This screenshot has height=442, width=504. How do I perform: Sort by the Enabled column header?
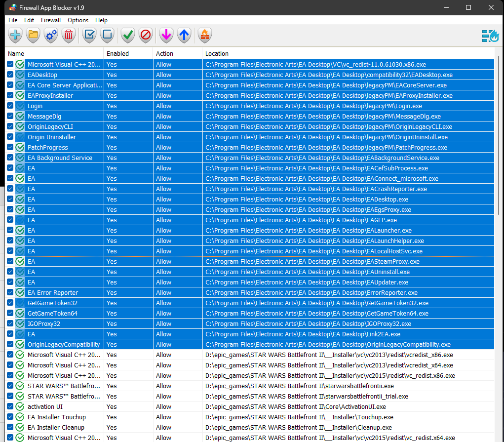[x=128, y=54]
